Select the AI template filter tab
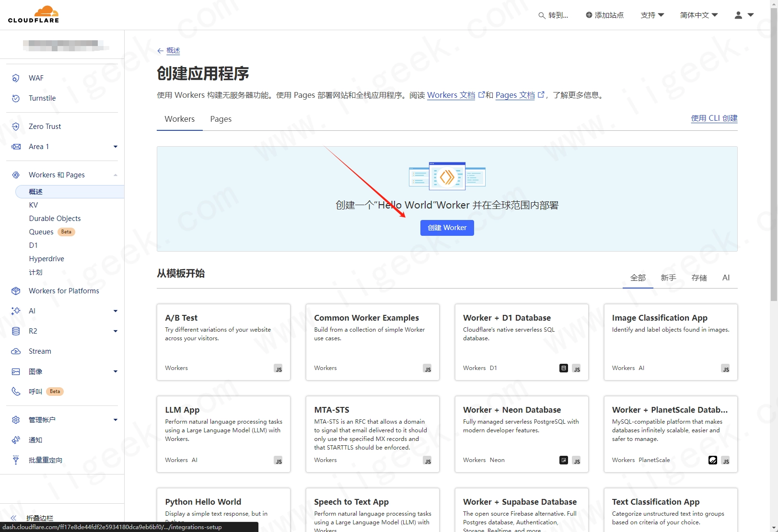This screenshot has height=532, width=778. click(x=726, y=278)
